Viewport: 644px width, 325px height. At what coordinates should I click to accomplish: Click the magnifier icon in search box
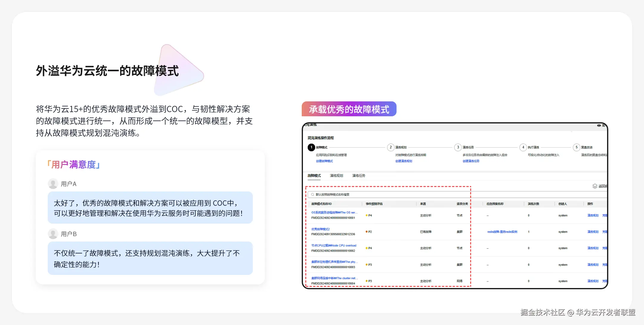click(x=312, y=194)
